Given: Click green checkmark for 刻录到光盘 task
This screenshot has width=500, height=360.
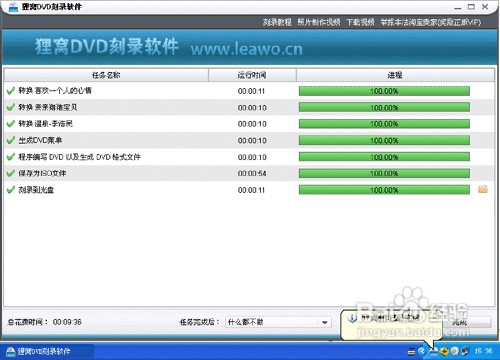Looking at the screenshot, I should point(11,190).
